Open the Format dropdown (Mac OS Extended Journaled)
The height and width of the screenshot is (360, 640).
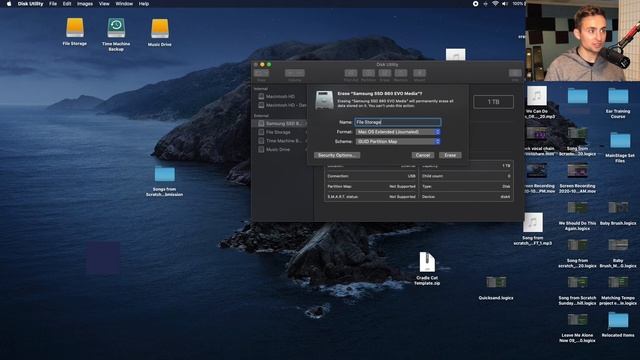coord(398,132)
